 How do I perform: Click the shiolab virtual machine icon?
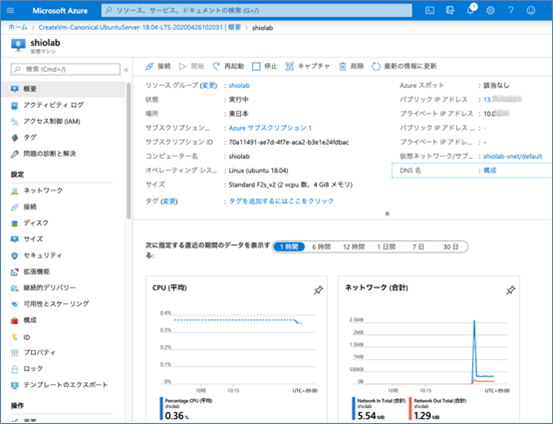18,45
